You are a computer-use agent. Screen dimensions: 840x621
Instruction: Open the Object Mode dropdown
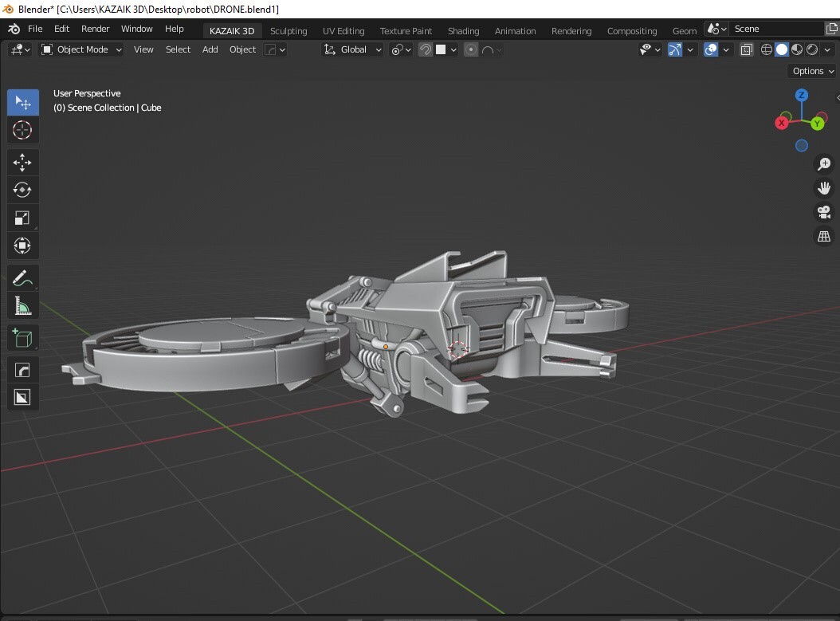click(80, 49)
